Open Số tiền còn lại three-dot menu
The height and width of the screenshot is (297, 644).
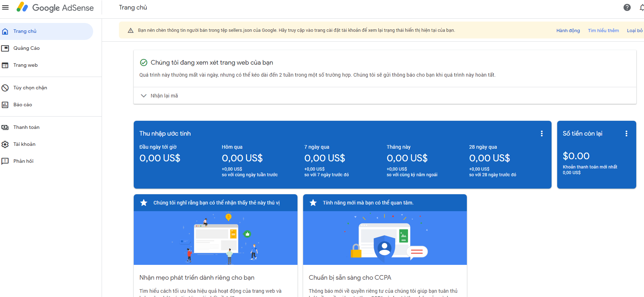click(626, 133)
